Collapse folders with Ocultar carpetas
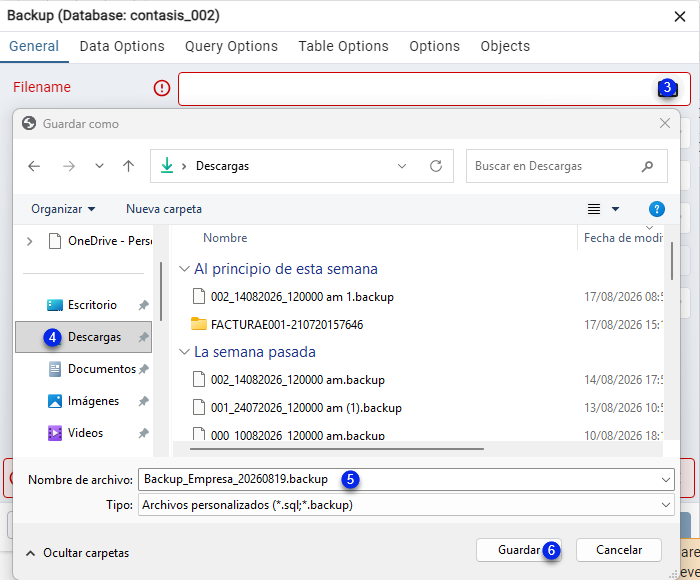Viewport: 700px width, 580px height. [x=78, y=553]
